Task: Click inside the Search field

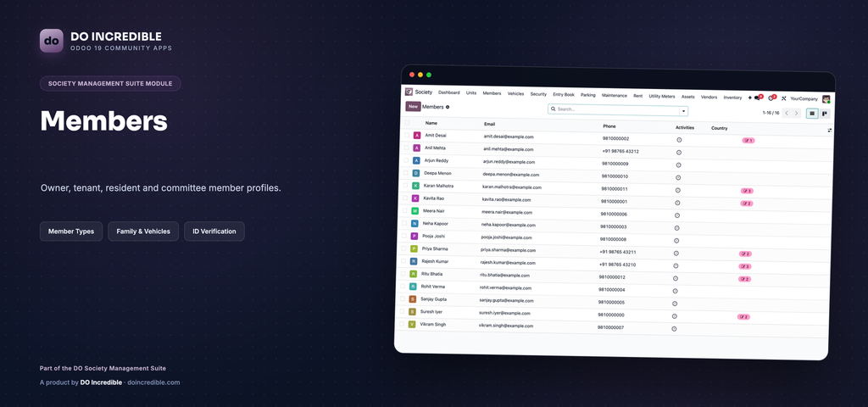Action: 614,109
